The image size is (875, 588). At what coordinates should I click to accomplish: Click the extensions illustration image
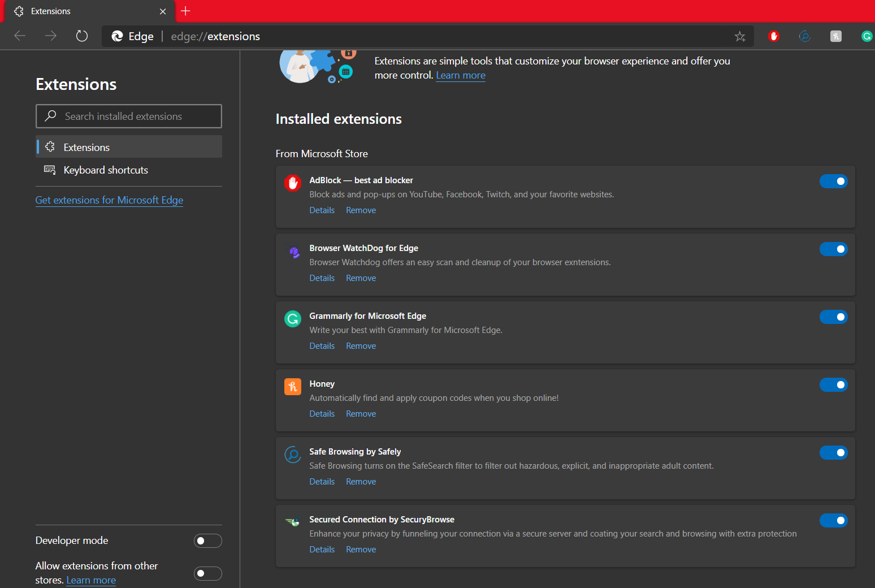(318, 67)
